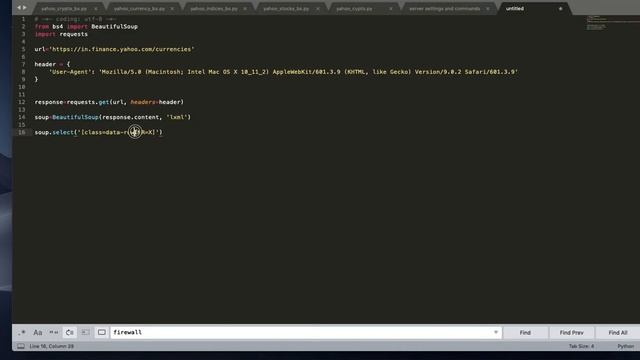Click the Line 16, Column 29 status text
640x360 pixels.
[x=51, y=346]
